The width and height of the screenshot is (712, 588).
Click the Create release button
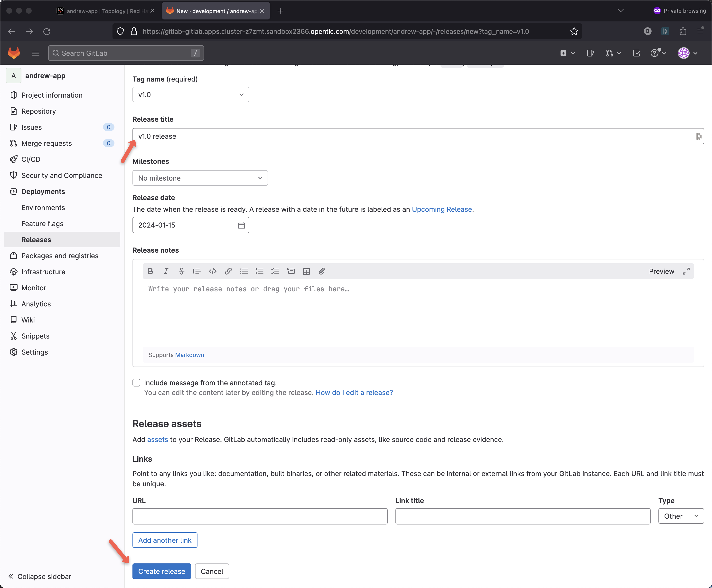162,571
